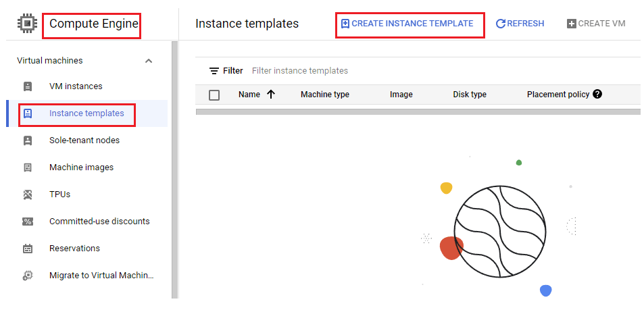Click the Machine images icon

tap(28, 167)
